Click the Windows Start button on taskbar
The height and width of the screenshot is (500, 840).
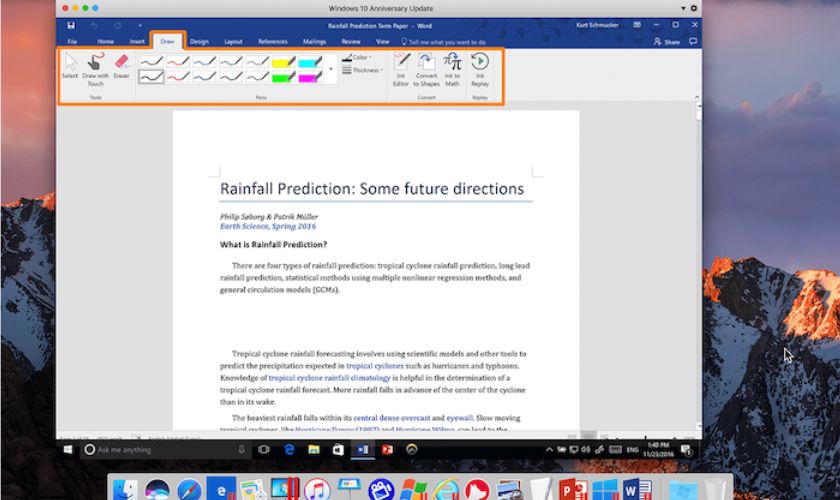click(69, 450)
